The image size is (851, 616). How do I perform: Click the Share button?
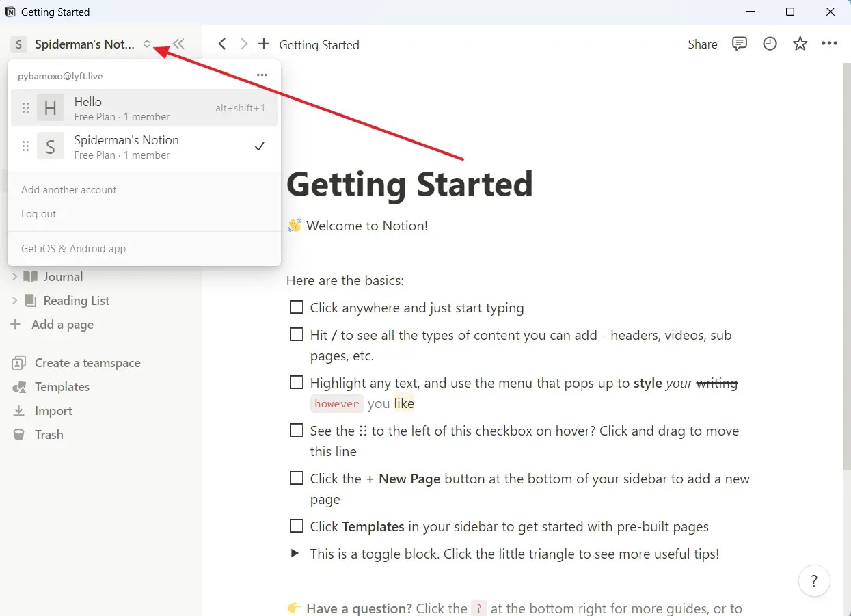[702, 44]
